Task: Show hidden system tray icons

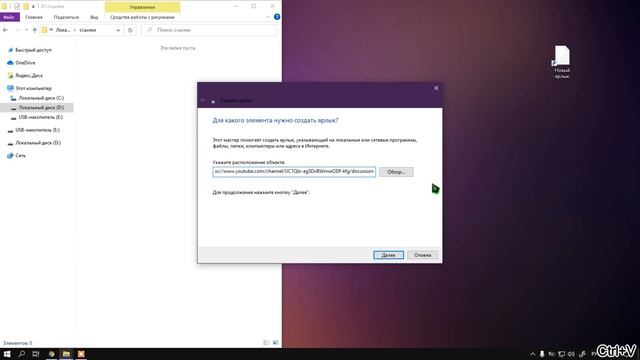Action: click(532, 354)
